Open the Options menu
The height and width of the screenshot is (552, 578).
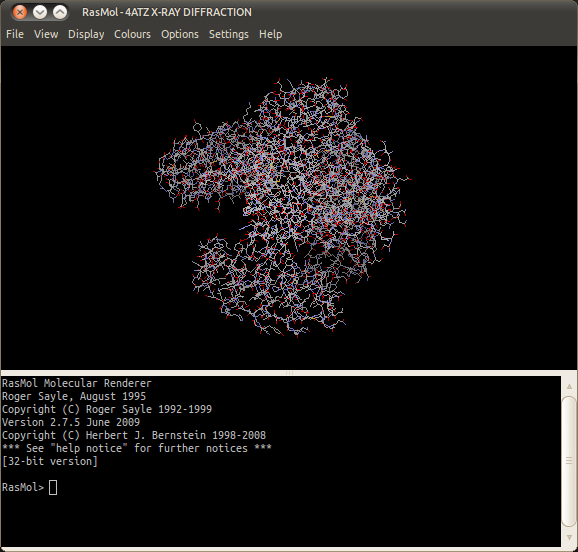point(180,34)
